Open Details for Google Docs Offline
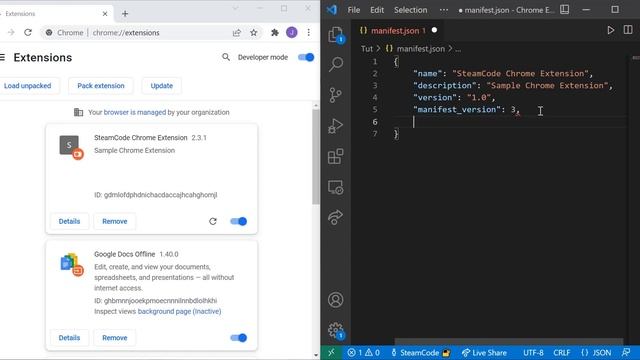The height and width of the screenshot is (360, 640). [x=69, y=338]
